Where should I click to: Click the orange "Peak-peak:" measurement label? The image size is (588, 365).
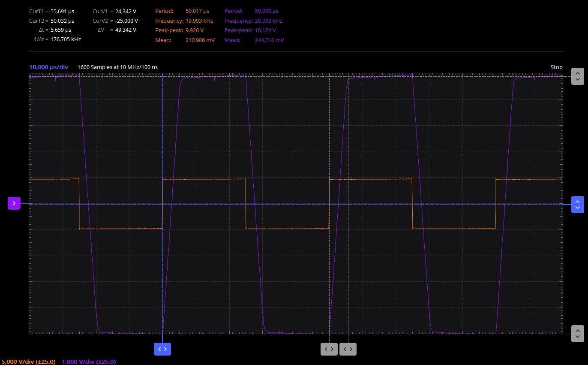tap(169, 30)
